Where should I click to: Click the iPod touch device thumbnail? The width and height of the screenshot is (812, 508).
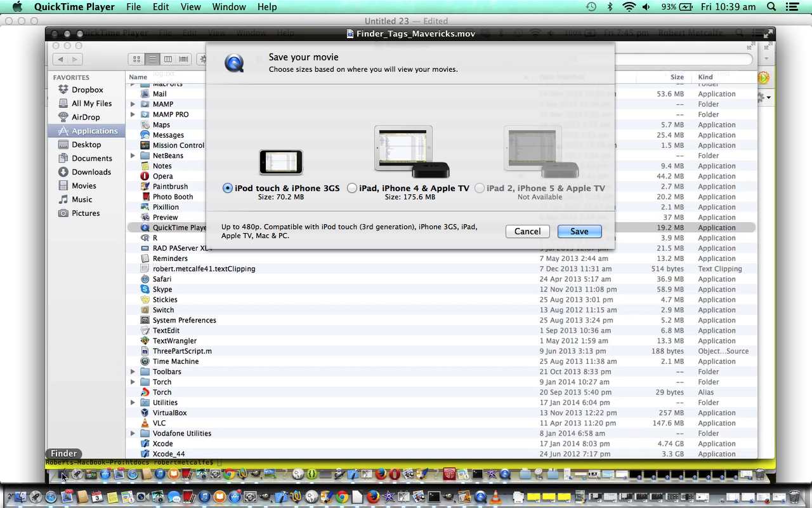pos(281,162)
